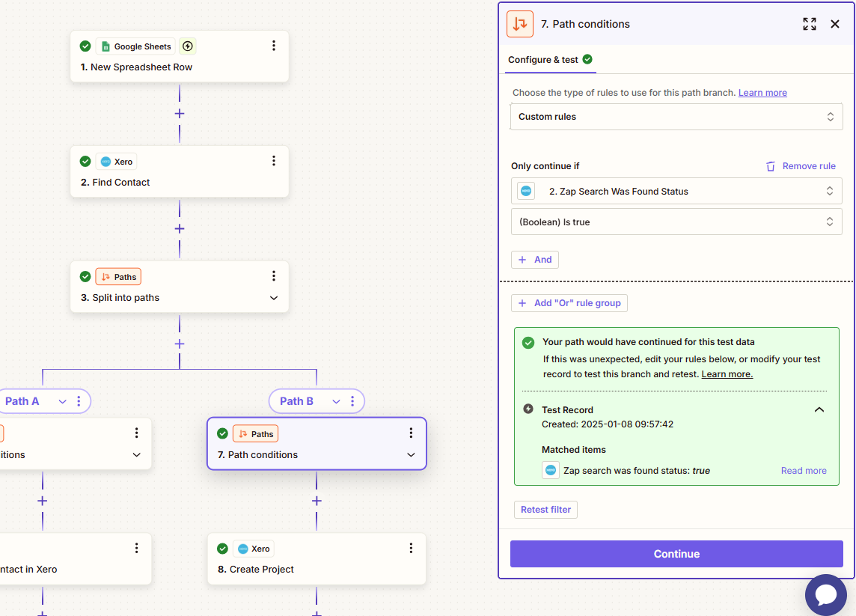Open the Learn more link about rule types

point(762,93)
